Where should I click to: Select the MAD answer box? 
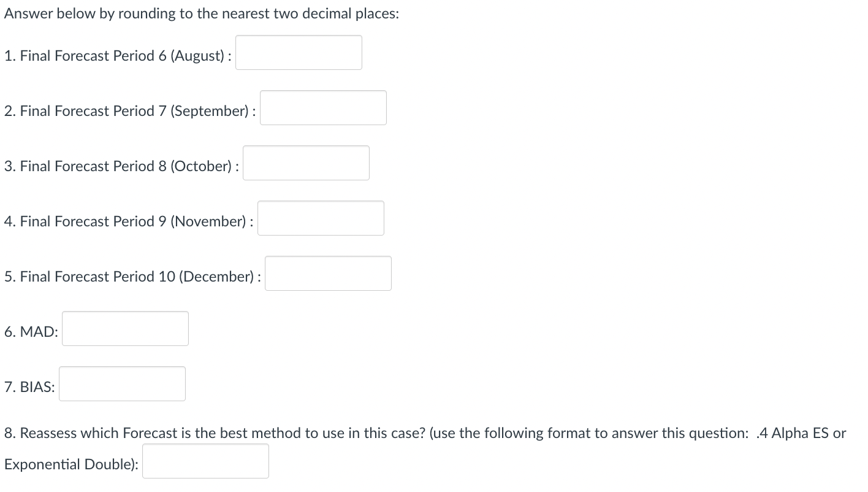click(x=125, y=328)
